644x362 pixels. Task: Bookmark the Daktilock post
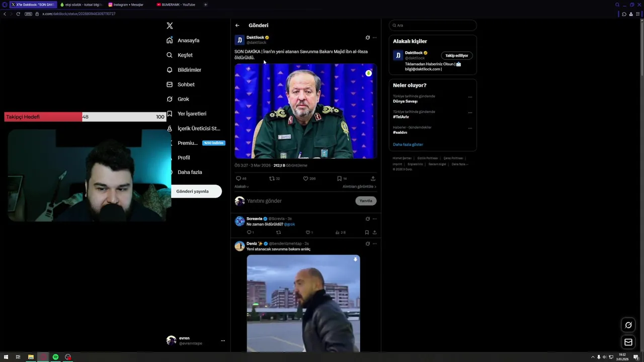pyautogui.click(x=339, y=178)
